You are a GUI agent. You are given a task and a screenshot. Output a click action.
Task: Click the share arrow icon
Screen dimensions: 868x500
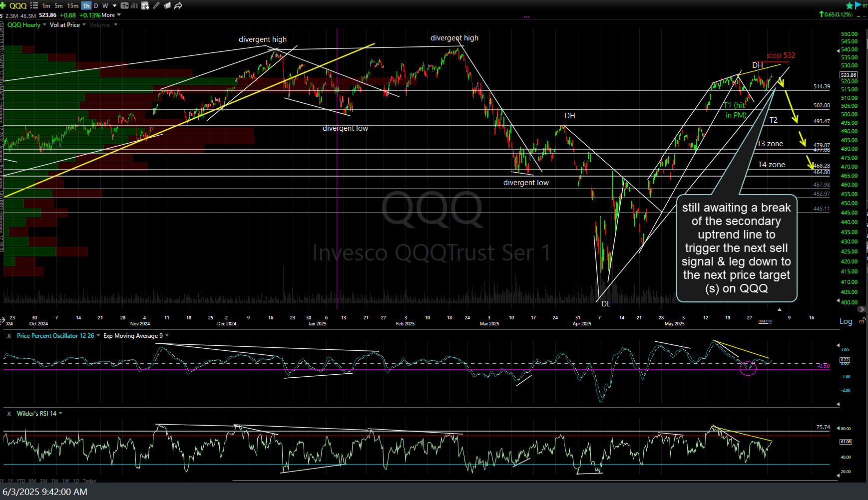click(178, 5)
